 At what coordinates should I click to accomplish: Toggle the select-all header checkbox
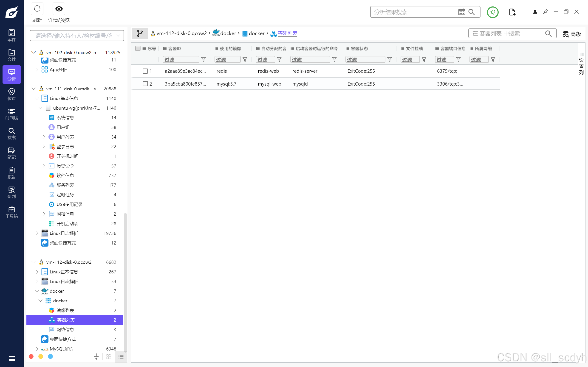(x=138, y=48)
